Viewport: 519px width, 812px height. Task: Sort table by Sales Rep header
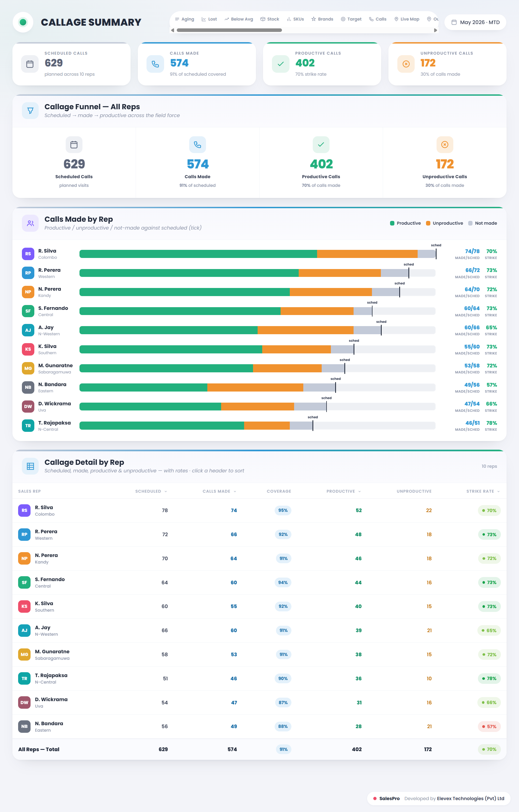[x=29, y=491]
